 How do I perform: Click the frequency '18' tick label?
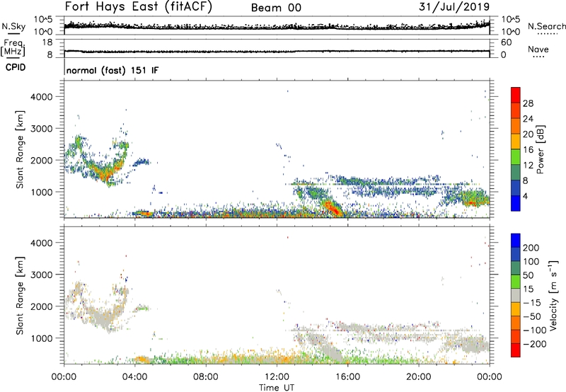[47, 42]
